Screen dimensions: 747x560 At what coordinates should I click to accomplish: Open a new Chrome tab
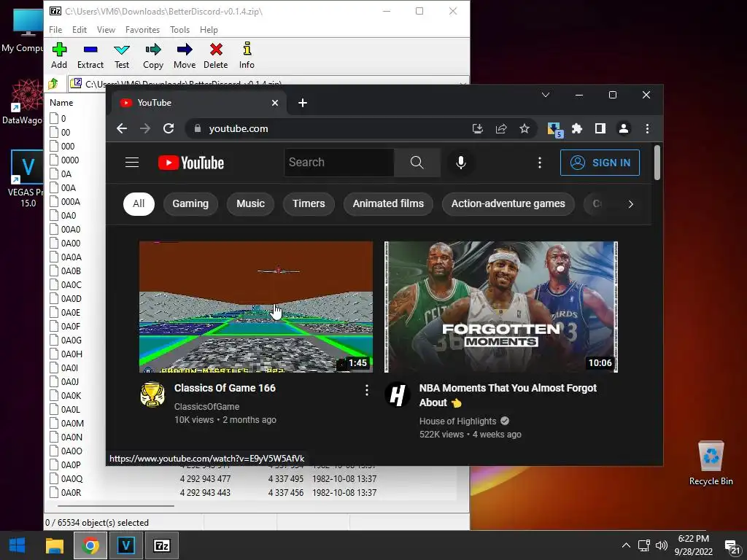303,103
